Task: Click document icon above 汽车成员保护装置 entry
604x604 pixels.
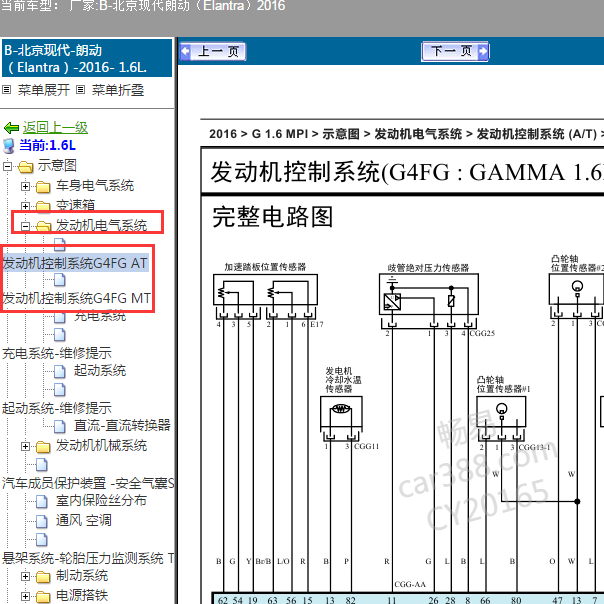Action: point(42,465)
